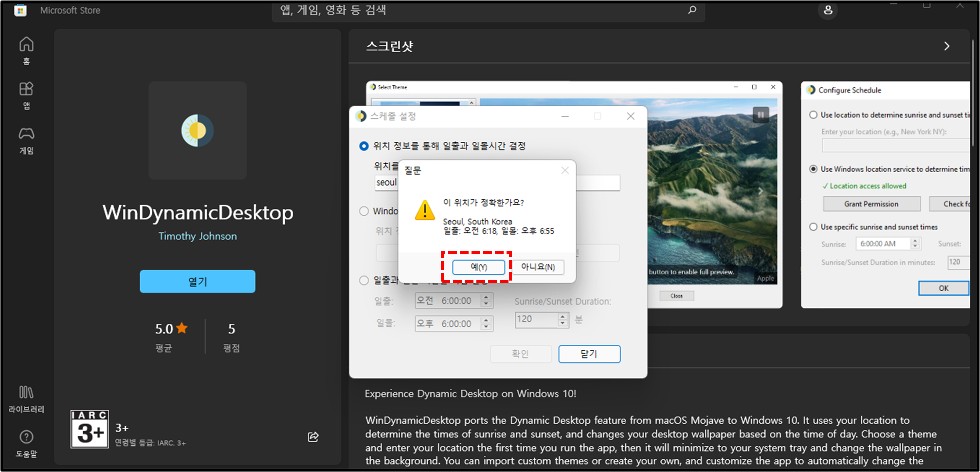980x472 pixels.
Task: Minimize the 스케줄 설정 window
Action: pyautogui.click(x=565, y=116)
